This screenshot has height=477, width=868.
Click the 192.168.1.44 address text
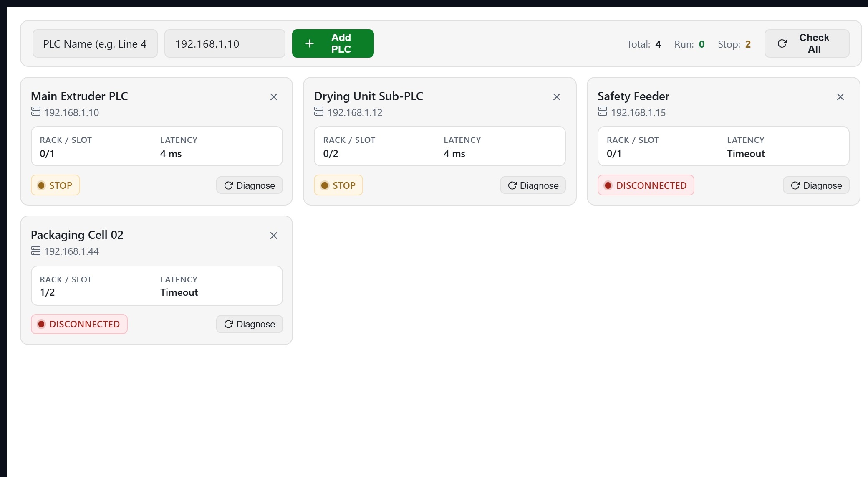72,251
